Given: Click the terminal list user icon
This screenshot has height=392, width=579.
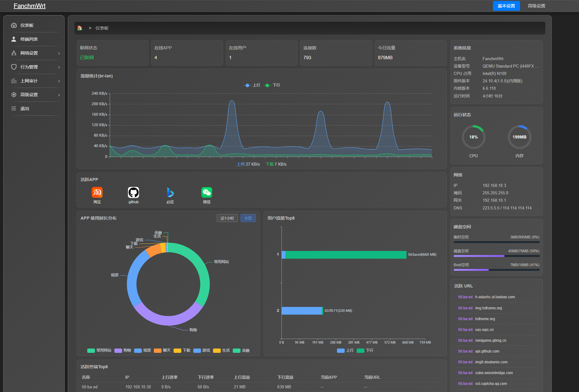Looking at the screenshot, I should [14, 39].
